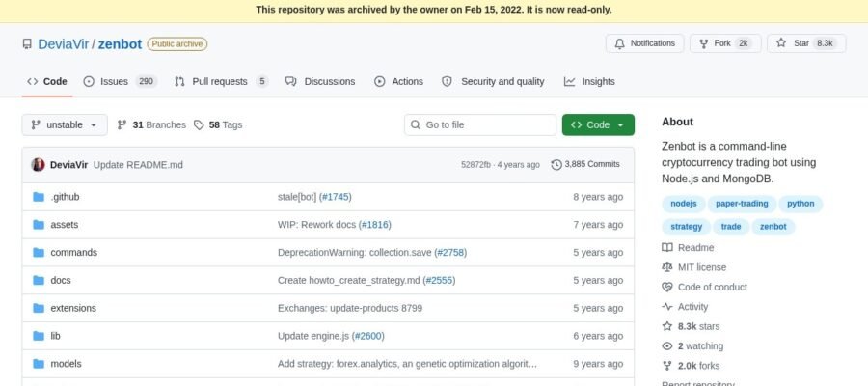
Task: Click the eye icon beside 2 watching
Action: point(667,346)
